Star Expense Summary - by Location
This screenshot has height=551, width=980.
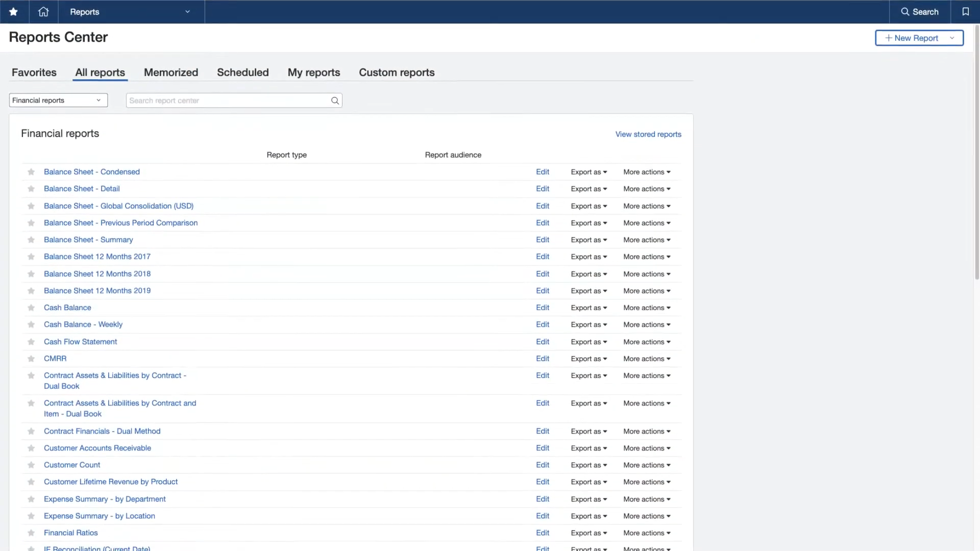pos(31,516)
